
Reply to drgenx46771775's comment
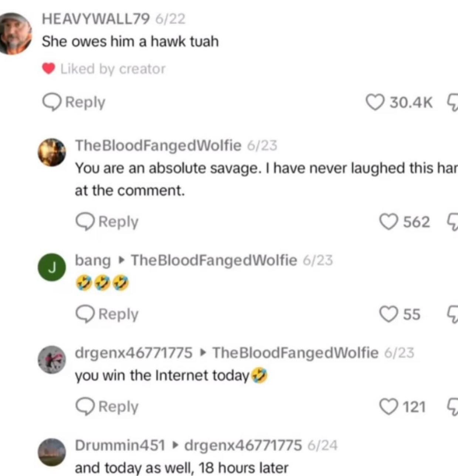tap(107, 406)
